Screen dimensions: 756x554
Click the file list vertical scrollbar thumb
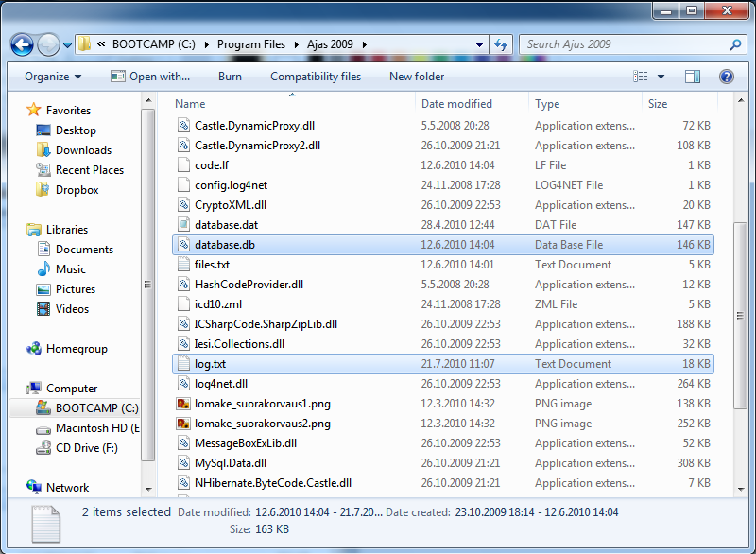741,316
